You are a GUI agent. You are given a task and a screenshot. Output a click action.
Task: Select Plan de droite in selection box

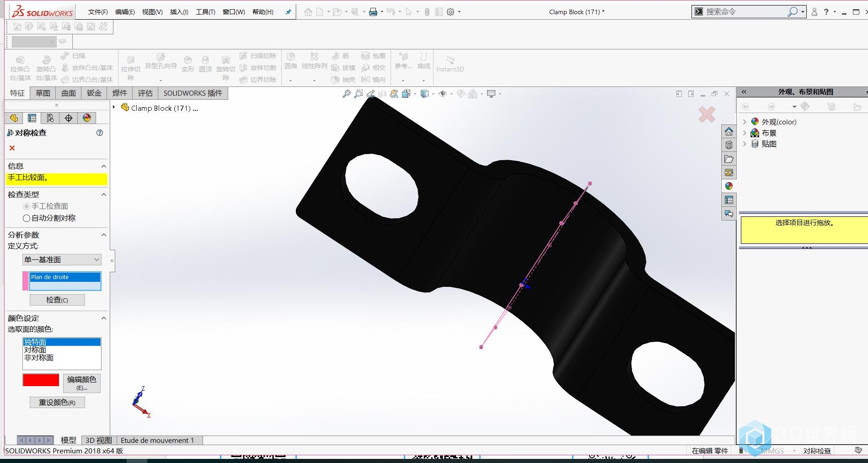click(x=65, y=277)
